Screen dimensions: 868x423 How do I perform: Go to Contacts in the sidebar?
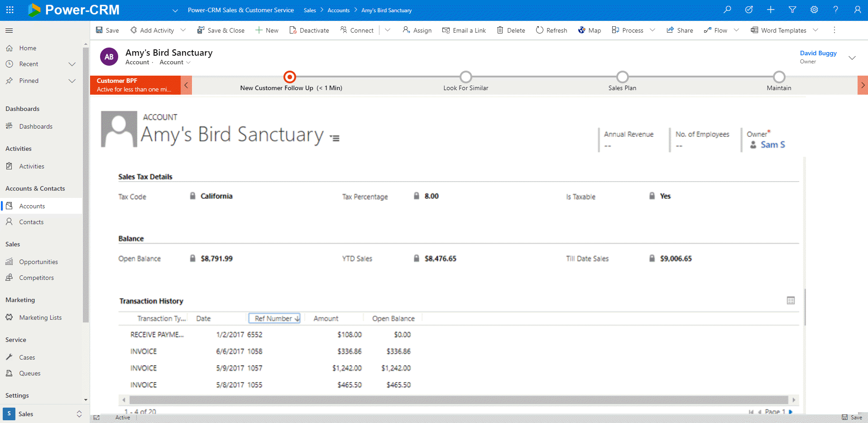click(31, 222)
